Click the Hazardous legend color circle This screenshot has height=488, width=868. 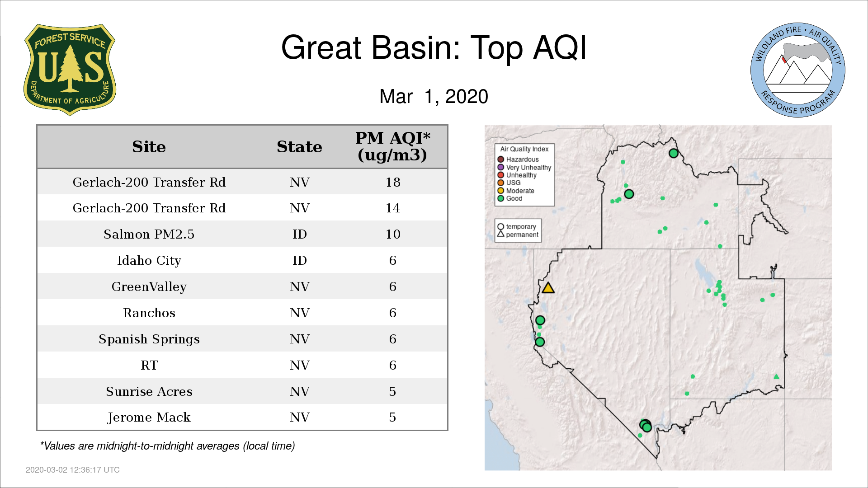pos(500,160)
